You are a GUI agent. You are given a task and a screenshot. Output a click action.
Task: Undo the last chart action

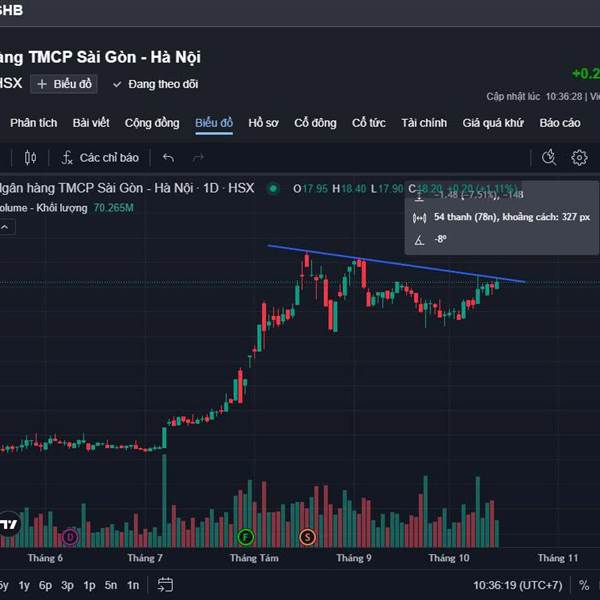[x=168, y=158]
